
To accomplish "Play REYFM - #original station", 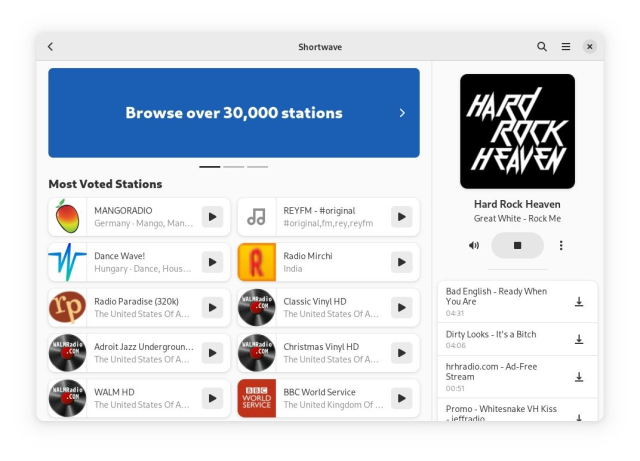I will click(x=402, y=217).
